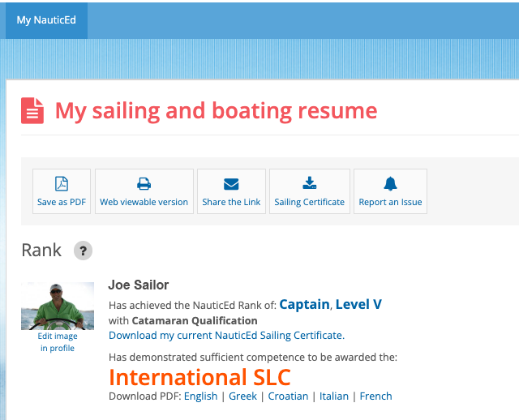Screen dimensions: 519x420
Task: Choose Report an Issue label
Action: coord(391,202)
